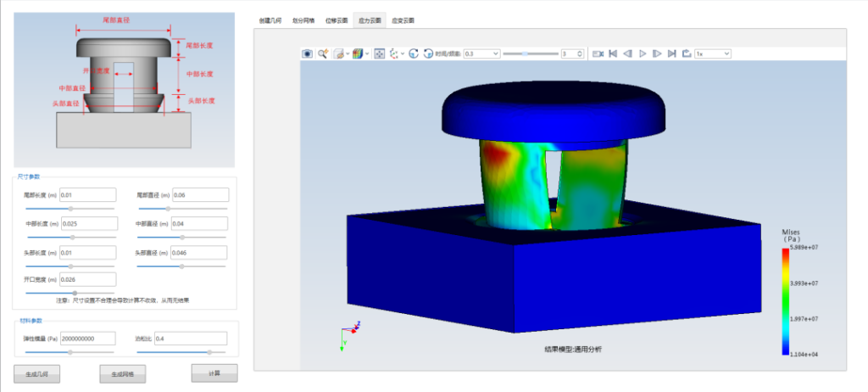Skip to the last animation frame

(x=671, y=53)
